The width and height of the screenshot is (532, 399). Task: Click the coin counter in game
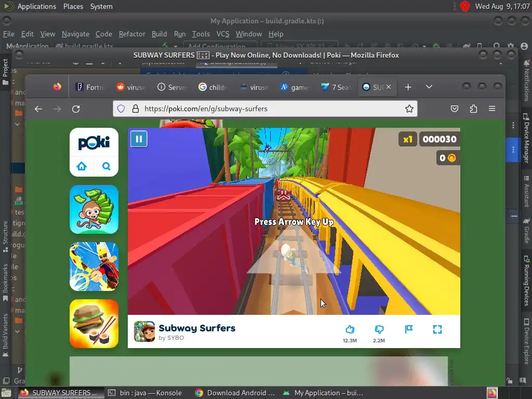click(448, 158)
